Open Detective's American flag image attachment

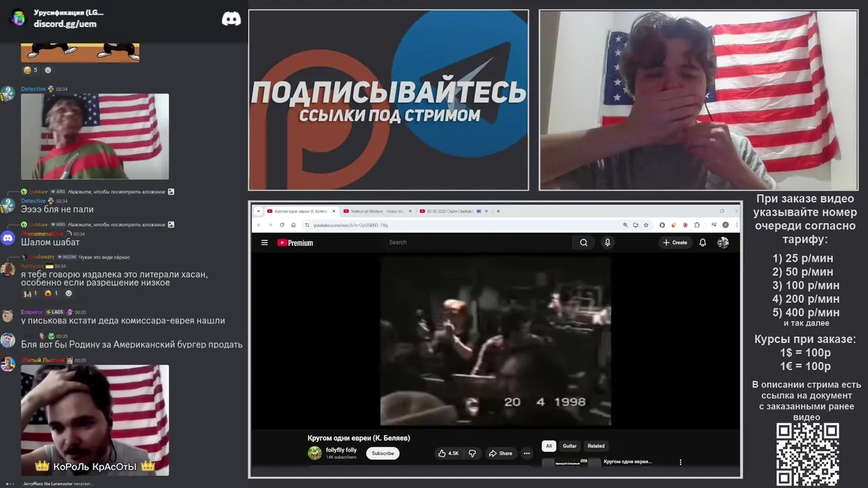click(x=95, y=136)
